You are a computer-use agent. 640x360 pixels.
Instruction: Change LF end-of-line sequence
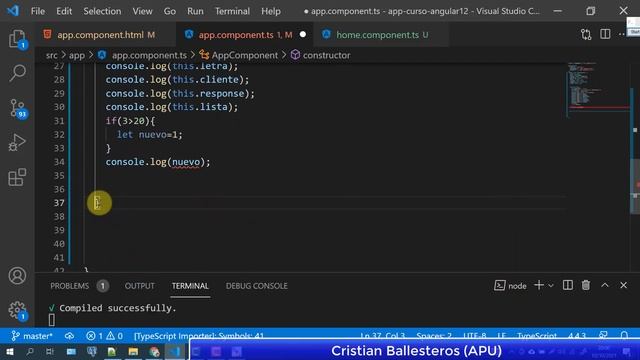click(502, 336)
